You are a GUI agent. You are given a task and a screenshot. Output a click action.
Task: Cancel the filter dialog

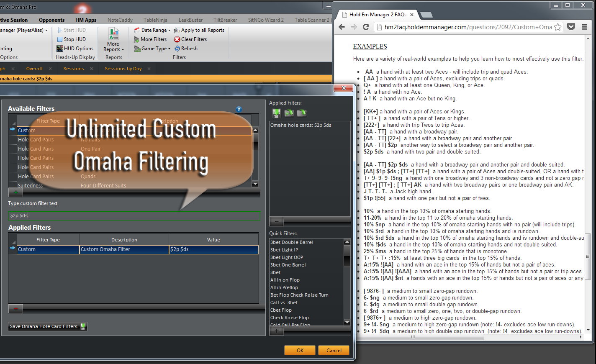(x=334, y=351)
